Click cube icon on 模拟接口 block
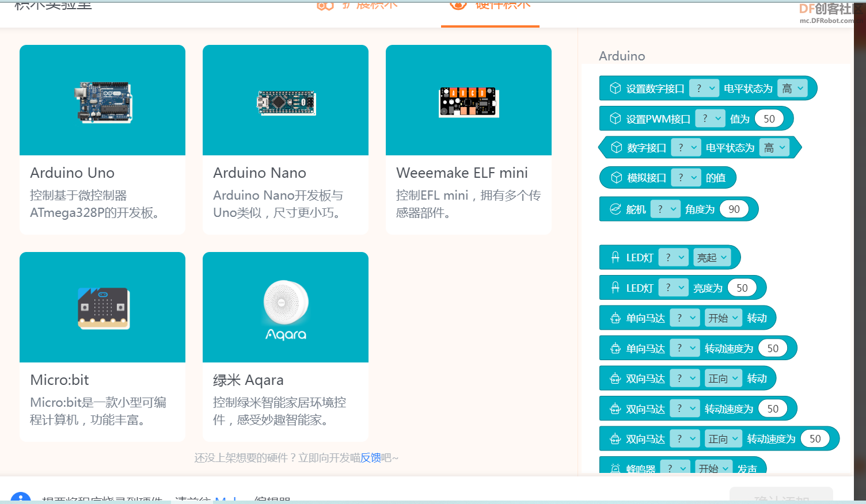This screenshot has width=866, height=504. tap(617, 177)
